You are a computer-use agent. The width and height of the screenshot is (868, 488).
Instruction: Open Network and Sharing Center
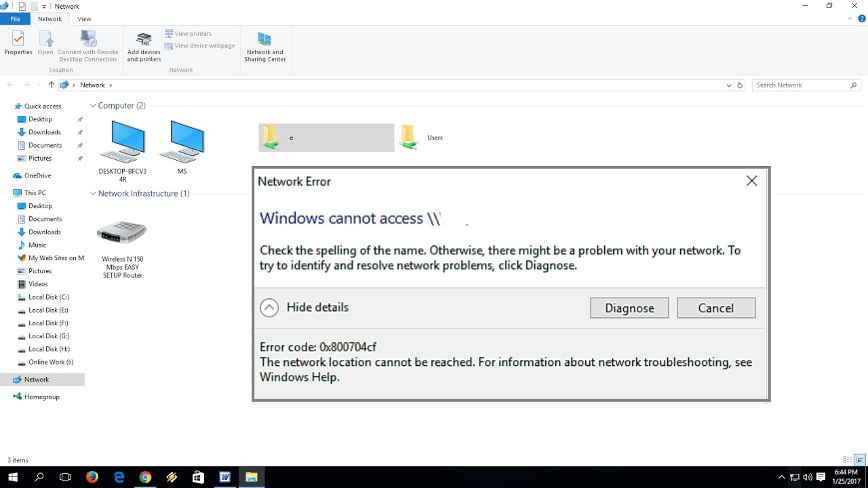tap(265, 46)
